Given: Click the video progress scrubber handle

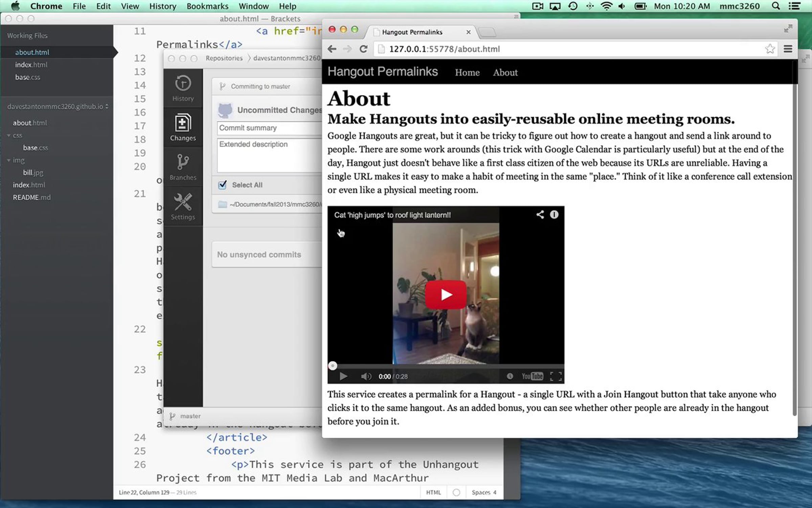Looking at the screenshot, I should (333, 366).
